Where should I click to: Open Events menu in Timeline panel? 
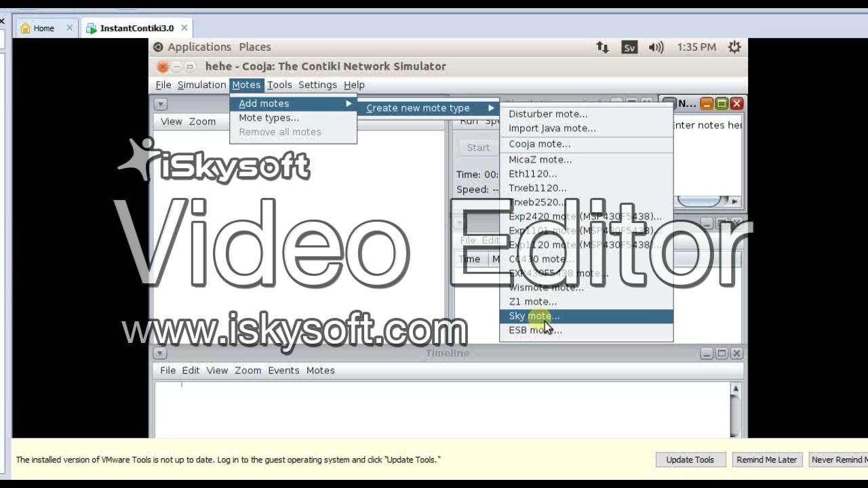point(283,370)
